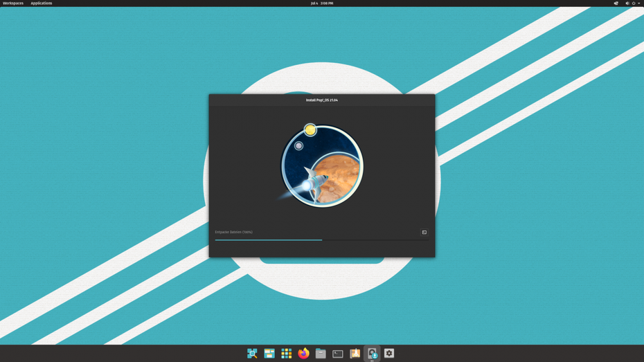The width and height of the screenshot is (644, 362).
Task: Click the Entpacke Dateien status text
Action: (x=234, y=233)
